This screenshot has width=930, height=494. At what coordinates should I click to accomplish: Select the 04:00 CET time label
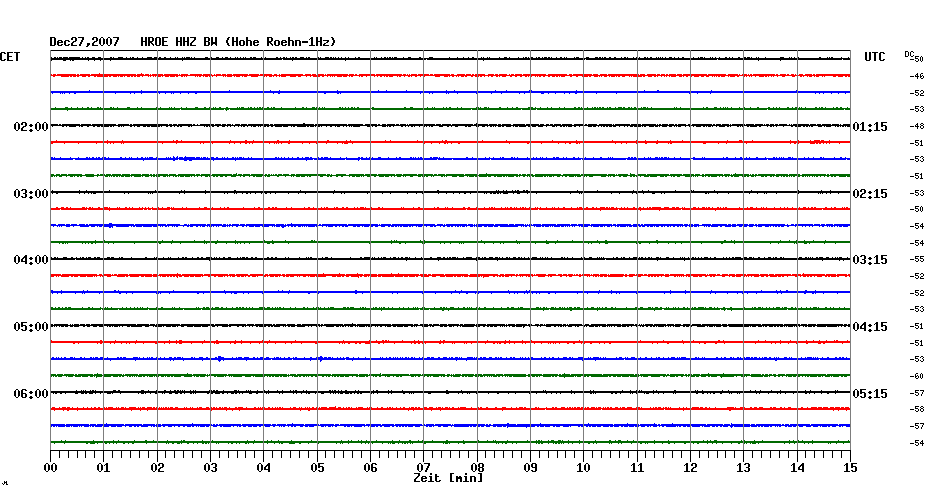31,260
